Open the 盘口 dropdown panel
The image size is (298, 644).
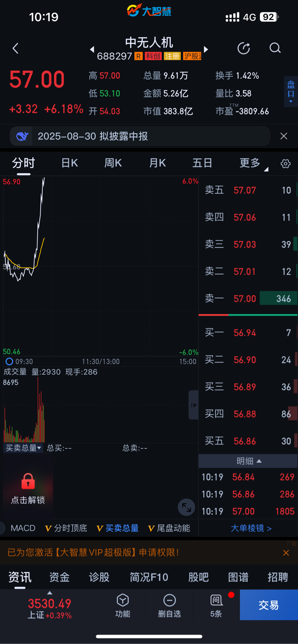pos(291,91)
